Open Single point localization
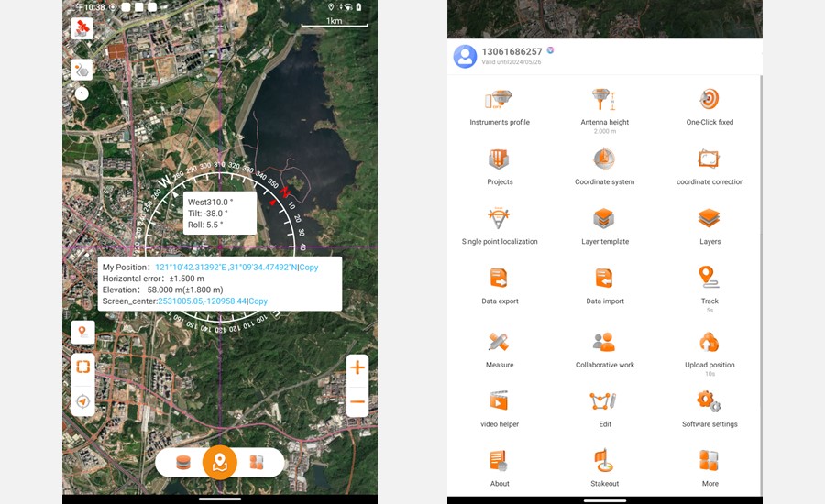The height and width of the screenshot is (504, 825). pyautogui.click(x=500, y=225)
